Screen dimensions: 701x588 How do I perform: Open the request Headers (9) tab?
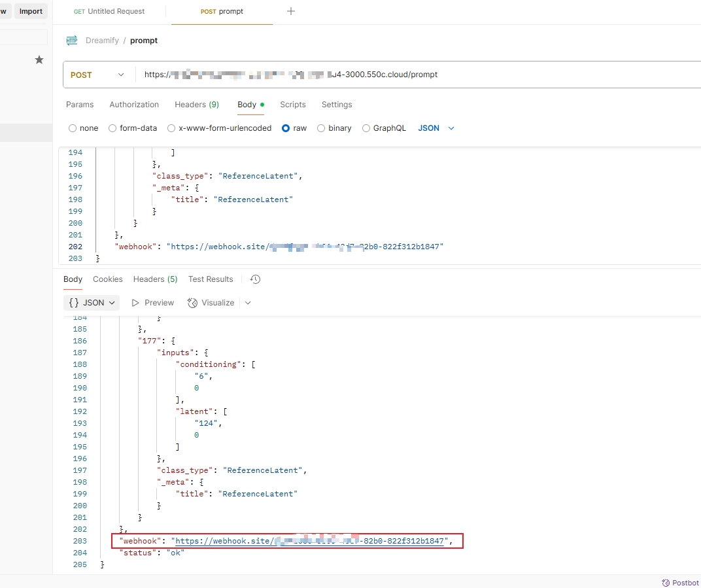pyautogui.click(x=196, y=105)
